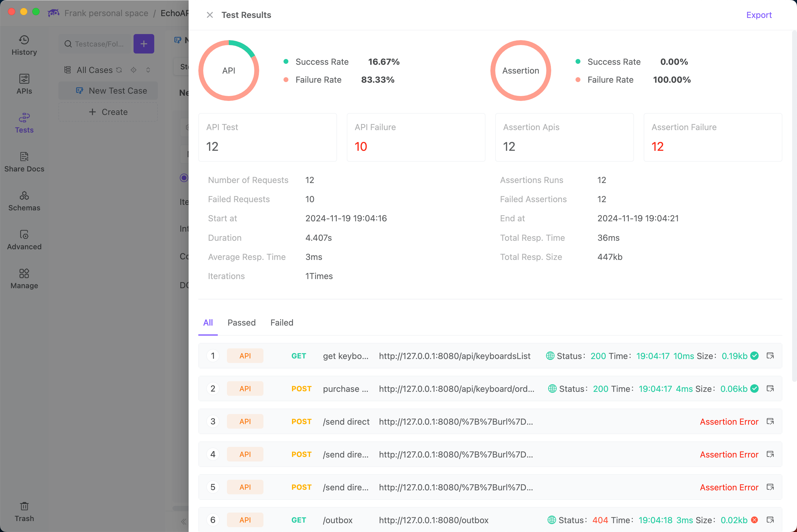The width and height of the screenshot is (797, 532).
Task: Open details icon for row 3 send direct
Action: (x=770, y=421)
